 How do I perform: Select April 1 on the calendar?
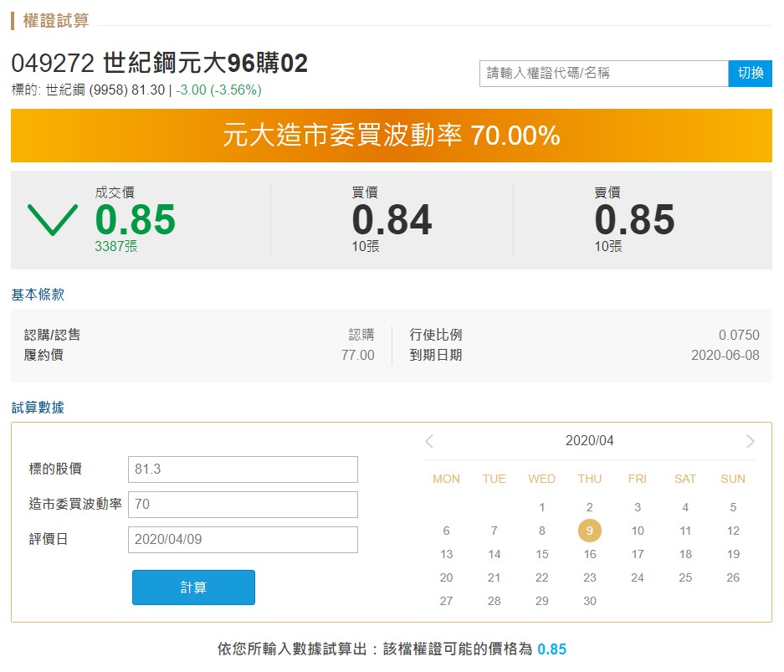pyautogui.click(x=542, y=507)
